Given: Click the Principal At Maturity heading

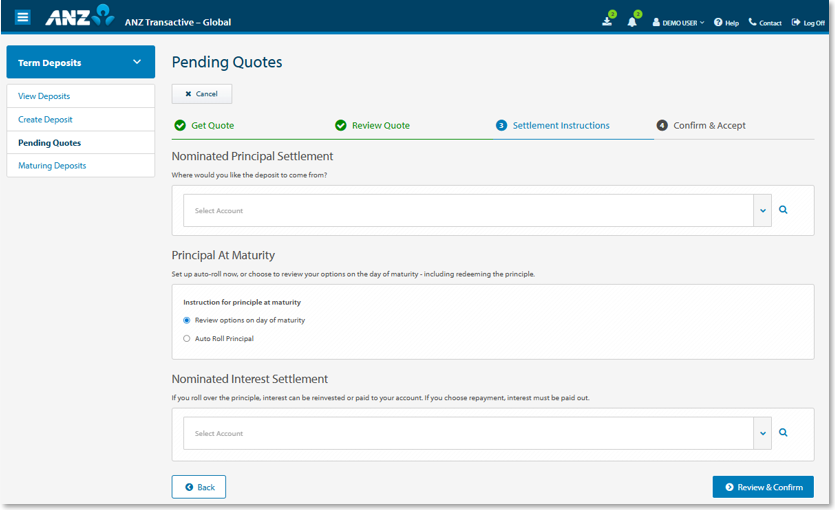Looking at the screenshot, I should pyautogui.click(x=223, y=255).
